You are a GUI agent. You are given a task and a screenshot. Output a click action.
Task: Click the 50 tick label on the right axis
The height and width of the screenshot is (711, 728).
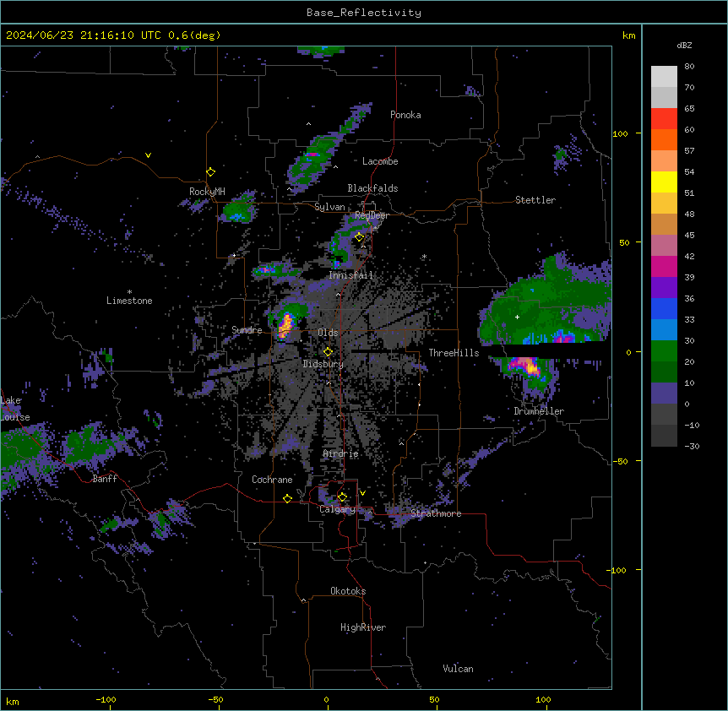pyautogui.click(x=624, y=242)
